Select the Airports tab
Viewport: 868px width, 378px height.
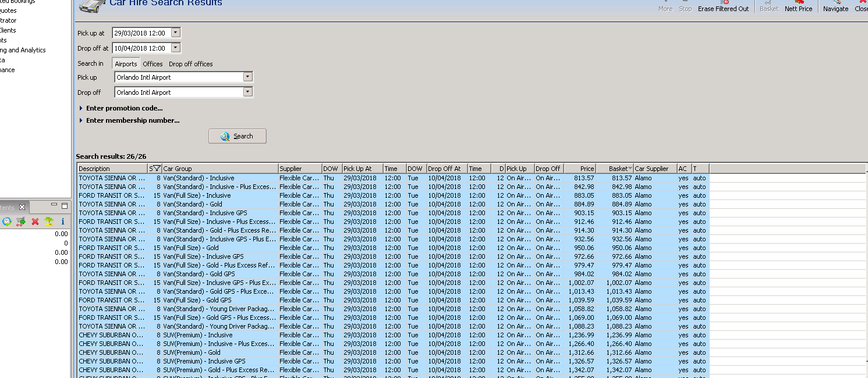coord(126,64)
